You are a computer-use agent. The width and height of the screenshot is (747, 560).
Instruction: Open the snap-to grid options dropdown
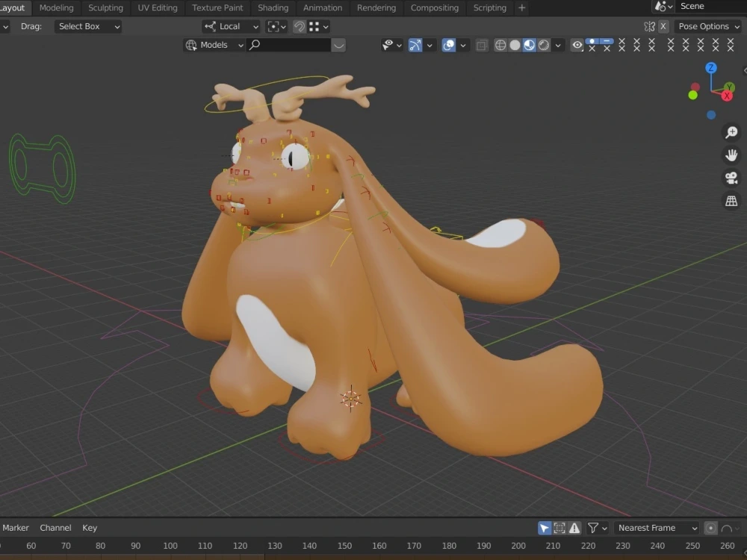point(319,26)
